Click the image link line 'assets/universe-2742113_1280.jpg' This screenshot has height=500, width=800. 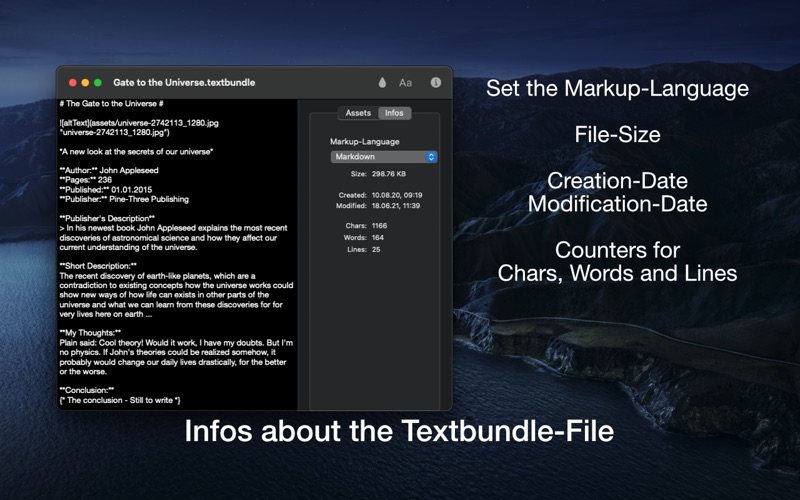click(x=139, y=123)
